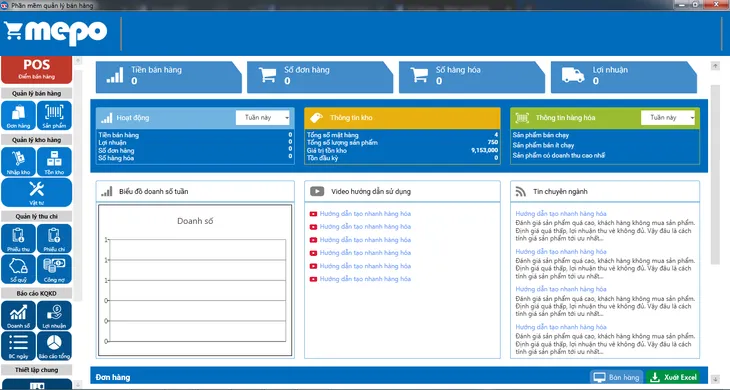The height and width of the screenshot is (390, 730).
Task: Click the RSS icon beside Tin chuyên ngành
Action: (x=520, y=191)
